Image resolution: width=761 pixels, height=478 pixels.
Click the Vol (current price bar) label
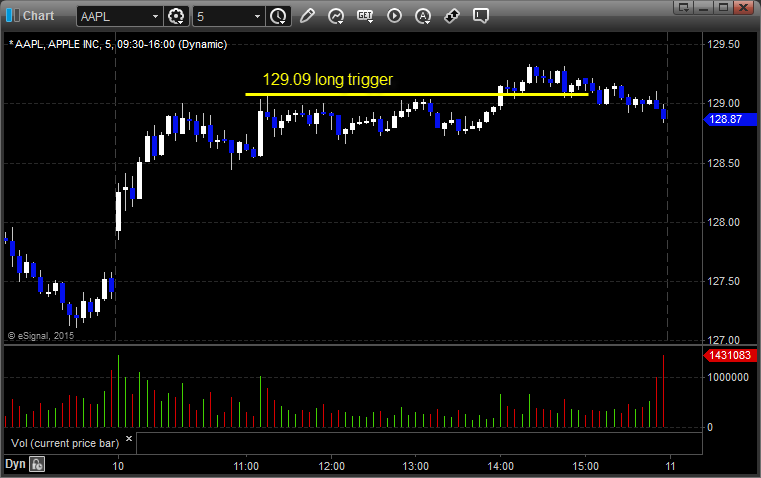[65, 443]
